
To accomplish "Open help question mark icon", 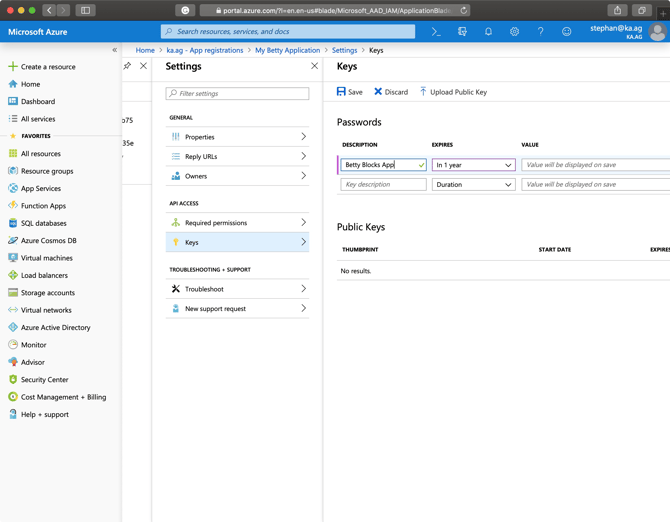I will click(541, 32).
